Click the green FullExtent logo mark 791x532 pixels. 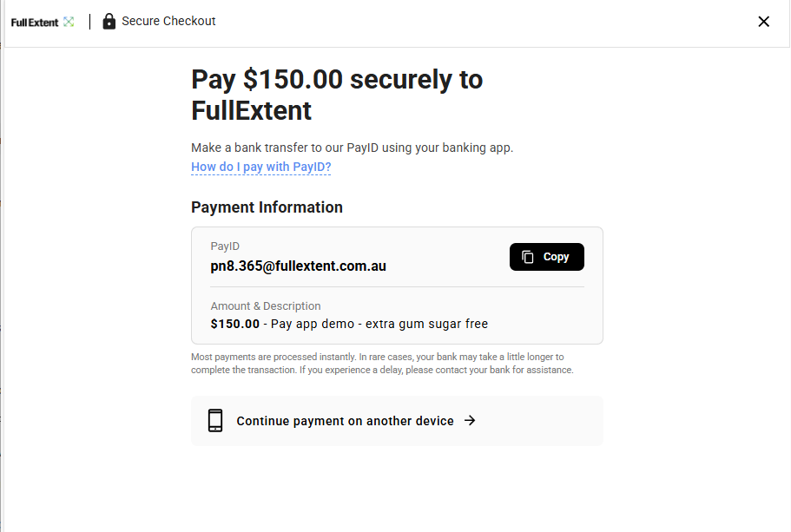[x=69, y=22]
